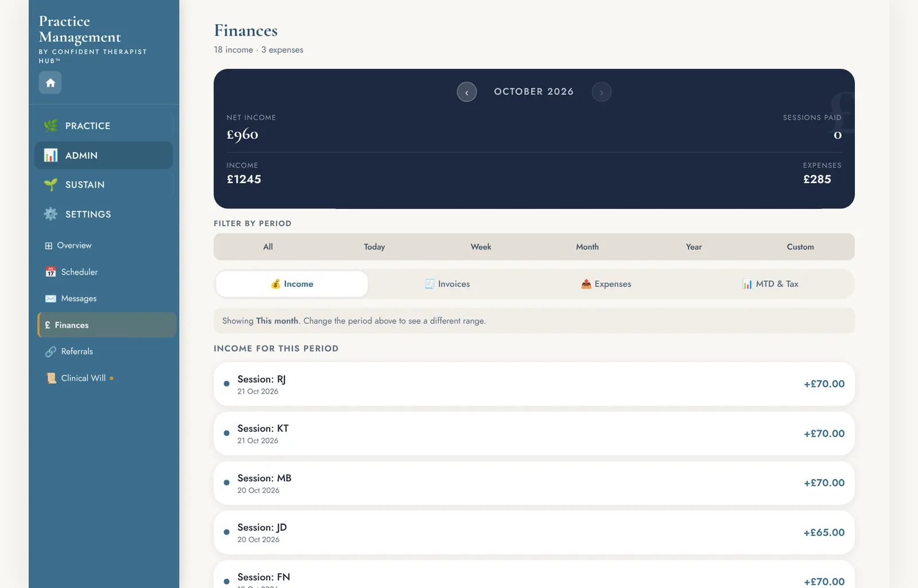Viewport: 918px width, 588px height.
Task: Filter period by Week
Action: (x=481, y=247)
